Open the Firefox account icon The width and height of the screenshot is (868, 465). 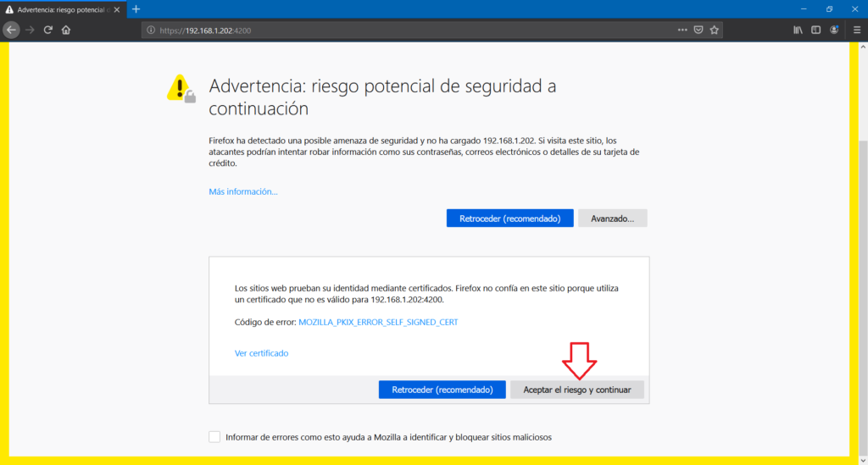835,30
